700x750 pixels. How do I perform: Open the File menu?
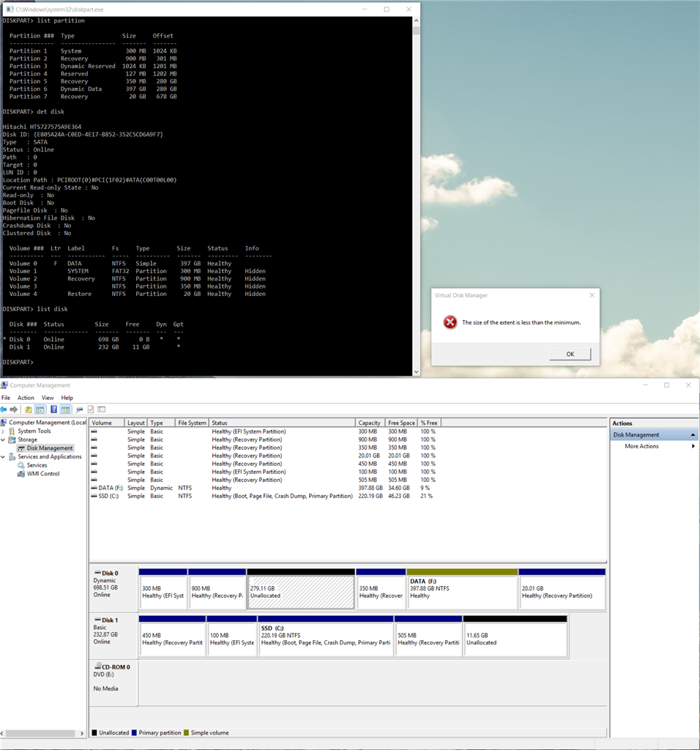6,398
